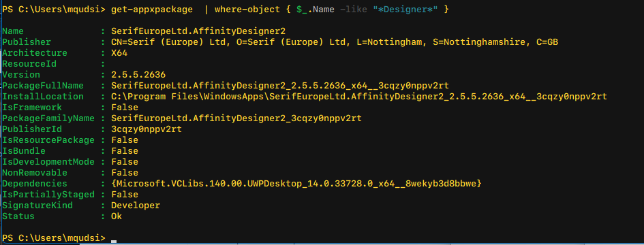Click the PackageFullName value
644x245 pixels.
279,86
